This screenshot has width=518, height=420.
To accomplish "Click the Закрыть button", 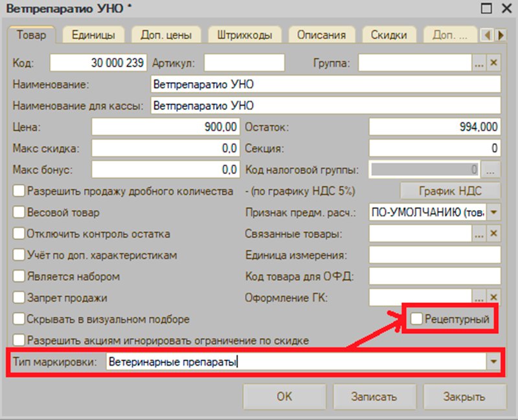I will coord(464,396).
